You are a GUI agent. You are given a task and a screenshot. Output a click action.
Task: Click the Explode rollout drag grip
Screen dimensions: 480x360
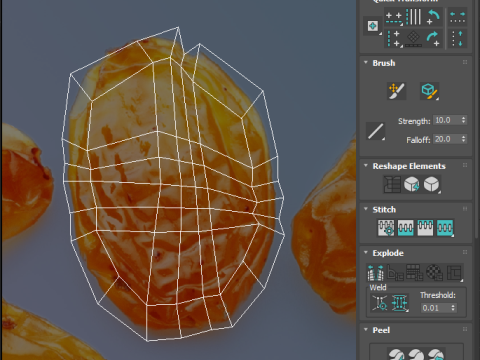(x=465, y=252)
